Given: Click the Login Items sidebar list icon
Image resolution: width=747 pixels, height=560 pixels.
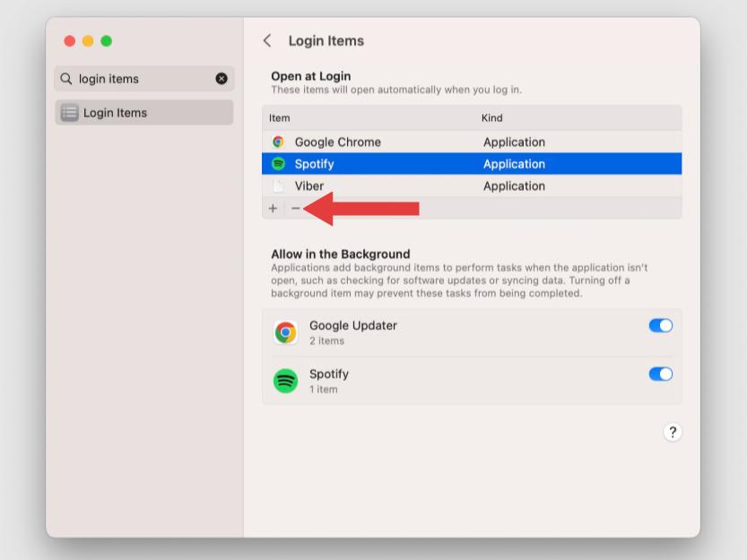Looking at the screenshot, I should pyautogui.click(x=70, y=113).
